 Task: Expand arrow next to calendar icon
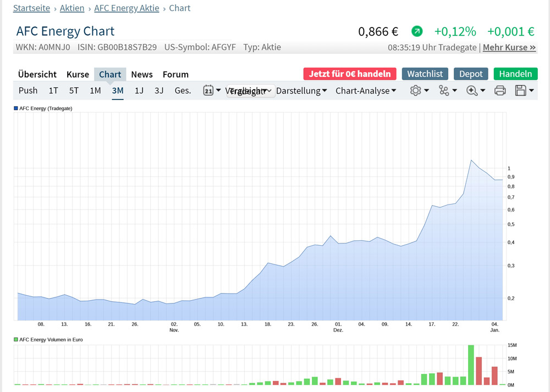(x=218, y=90)
